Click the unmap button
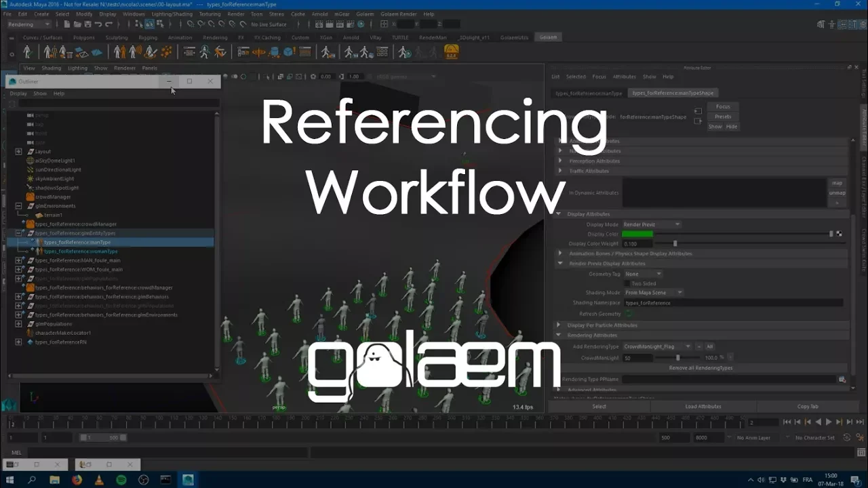The height and width of the screenshot is (488, 868). tap(837, 193)
